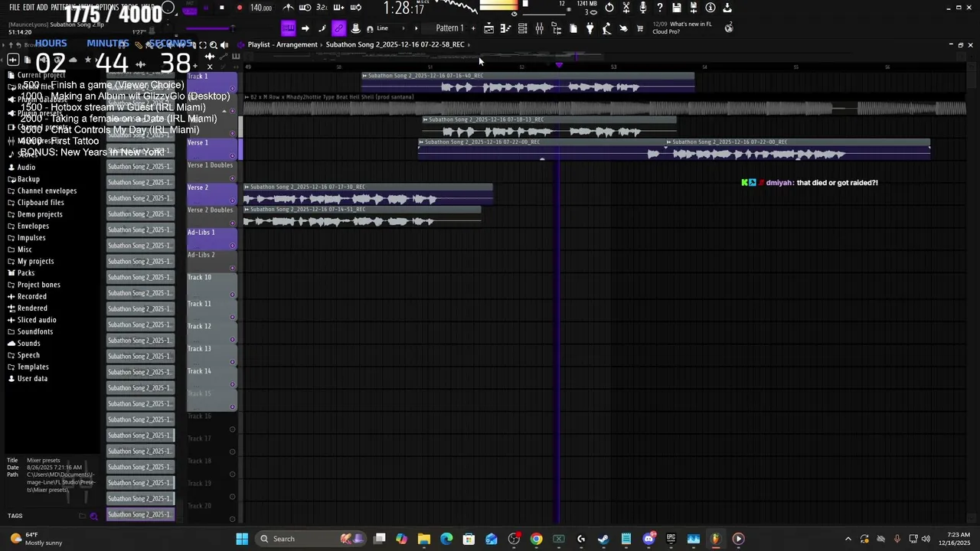Save the project with floppy icon
This screenshot has height=551, width=980.
tap(677, 8)
